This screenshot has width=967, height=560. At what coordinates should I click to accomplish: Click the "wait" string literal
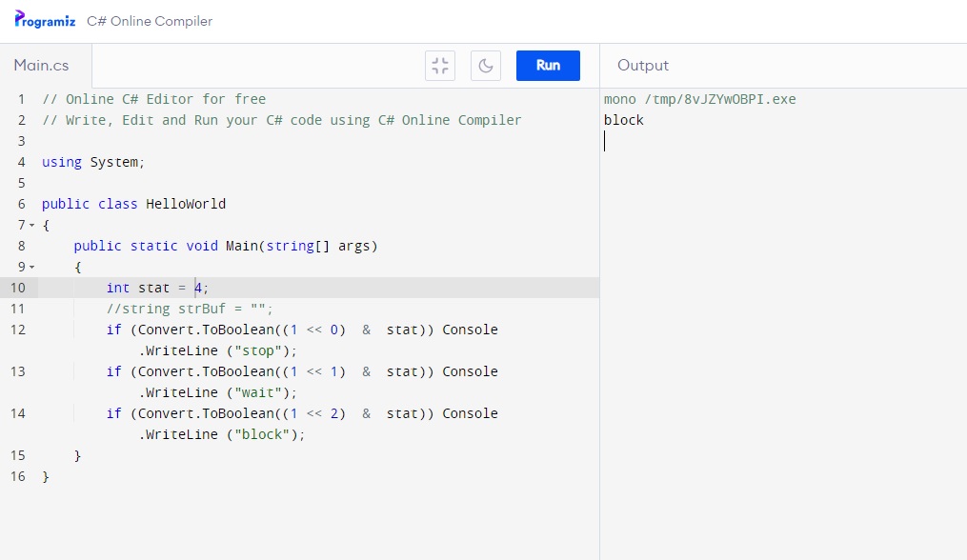[258, 392]
